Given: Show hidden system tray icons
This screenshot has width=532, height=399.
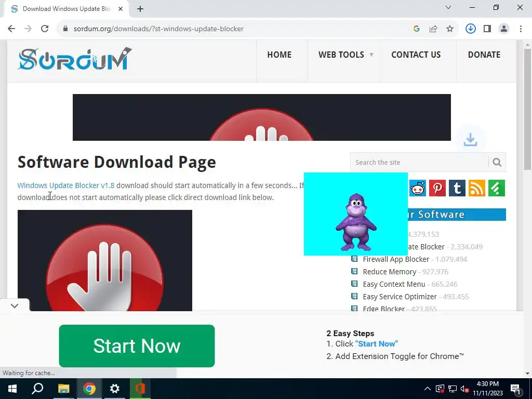Looking at the screenshot, I should (x=428, y=389).
